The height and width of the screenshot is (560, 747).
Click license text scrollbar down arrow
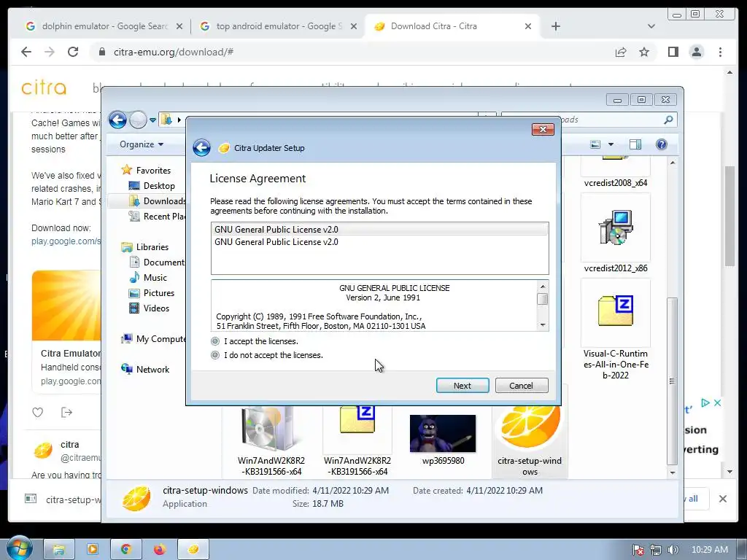[542, 325]
